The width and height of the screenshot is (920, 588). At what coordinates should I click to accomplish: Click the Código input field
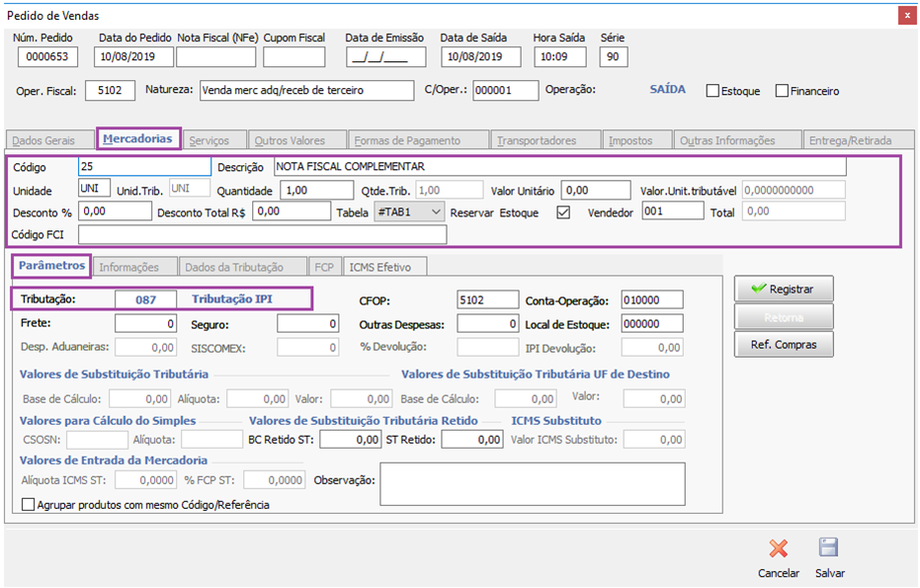click(144, 167)
